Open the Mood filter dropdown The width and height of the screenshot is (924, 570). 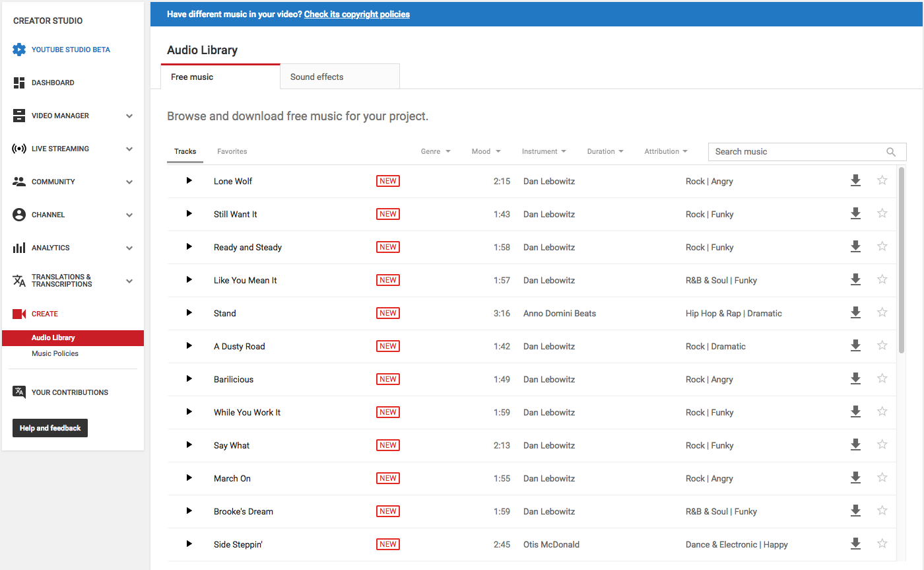click(x=486, y=151)
